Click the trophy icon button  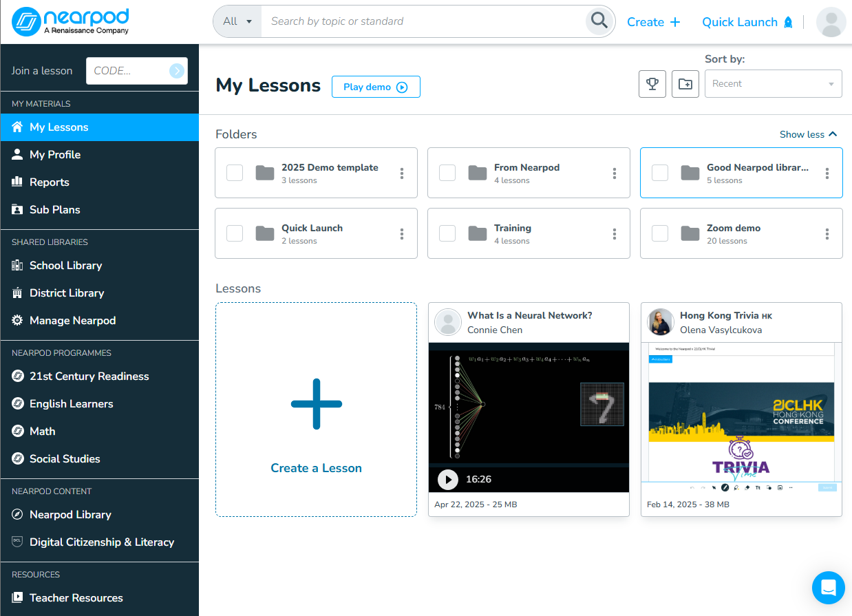pyautogui.click(x=652, y=84)
